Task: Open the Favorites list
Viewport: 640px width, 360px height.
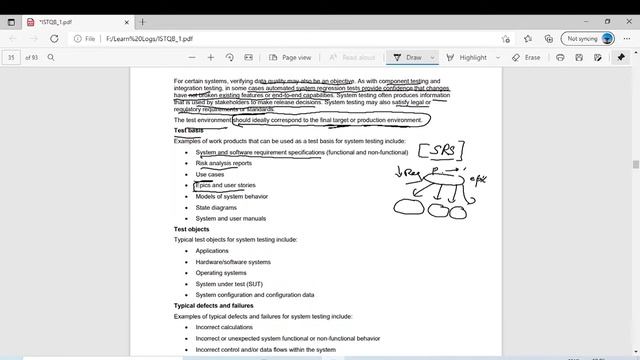Action: (528, 39)
